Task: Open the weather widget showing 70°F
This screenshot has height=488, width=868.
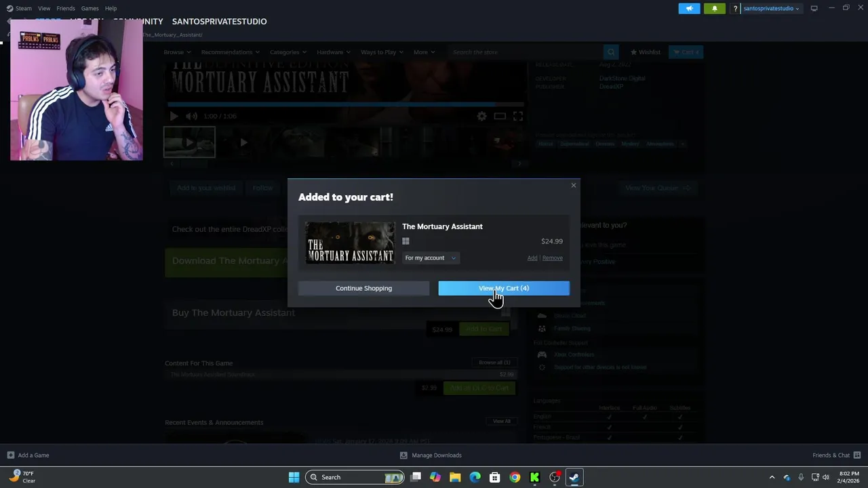Action: click(x=22, y=477)
